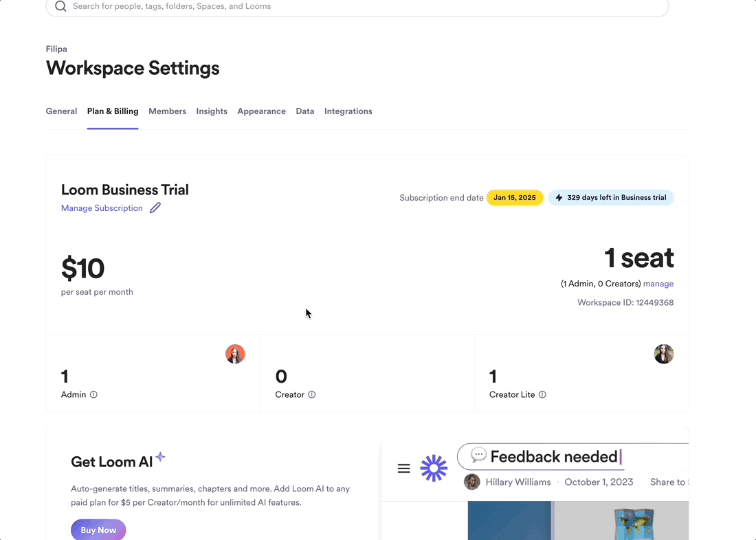Viewport: 756px width, 540px height.
Task: Click the lightning bolt trial badge
Action: click(611, 198)
